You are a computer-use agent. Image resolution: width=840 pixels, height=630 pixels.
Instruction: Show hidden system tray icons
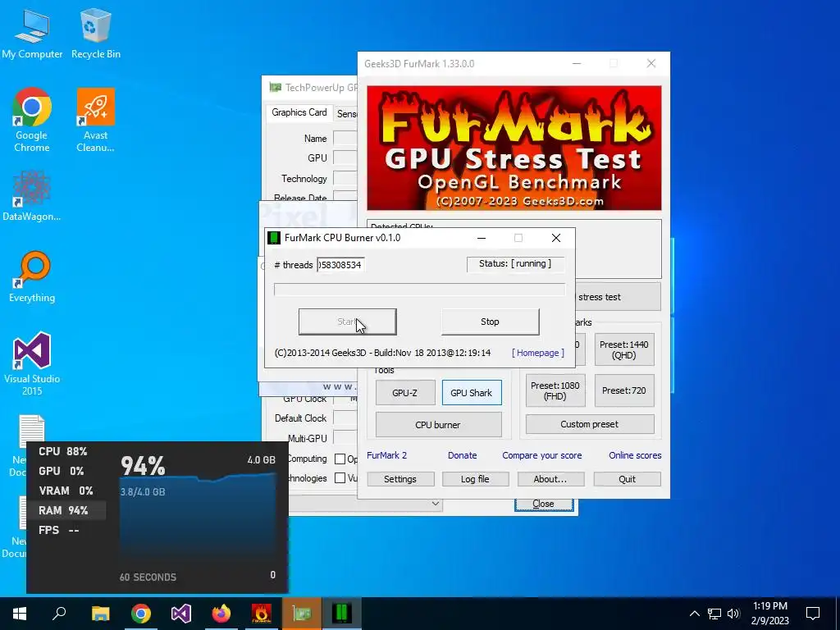tap(694, 614)
